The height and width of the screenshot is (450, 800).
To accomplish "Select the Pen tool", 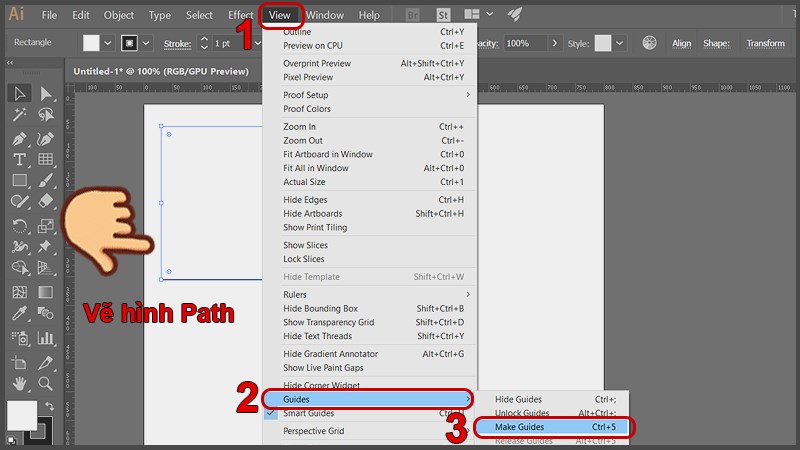I will [19, 139].
